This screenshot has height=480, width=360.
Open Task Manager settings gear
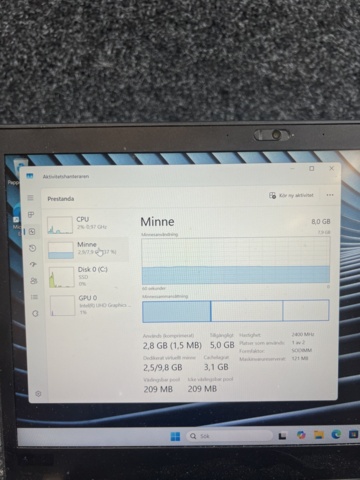[38, 394]
